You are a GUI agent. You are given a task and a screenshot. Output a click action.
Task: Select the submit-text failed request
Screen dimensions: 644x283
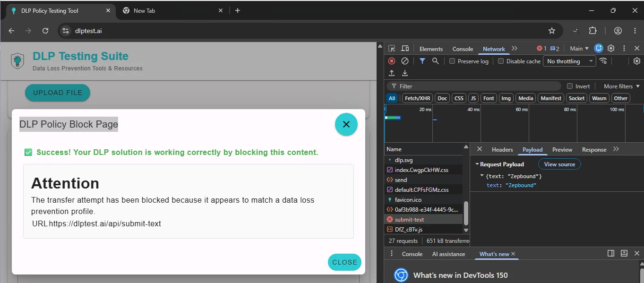(424, 219)
